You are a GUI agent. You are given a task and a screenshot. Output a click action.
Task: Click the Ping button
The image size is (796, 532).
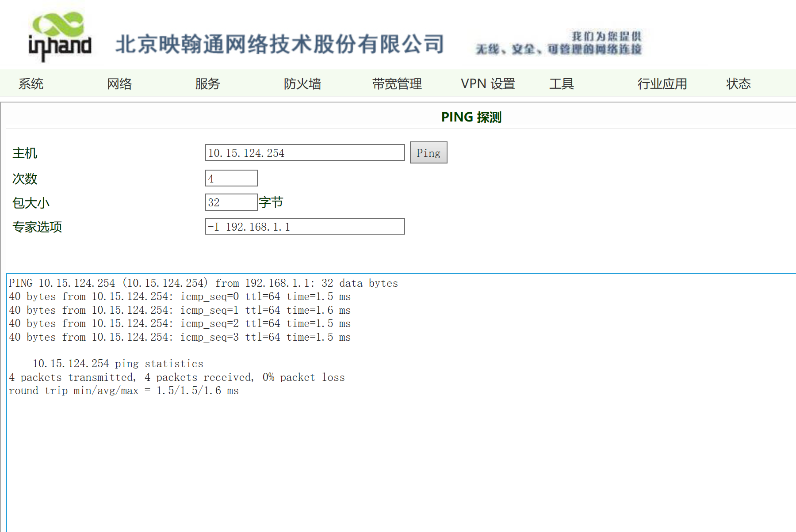[x=428, y=152]
